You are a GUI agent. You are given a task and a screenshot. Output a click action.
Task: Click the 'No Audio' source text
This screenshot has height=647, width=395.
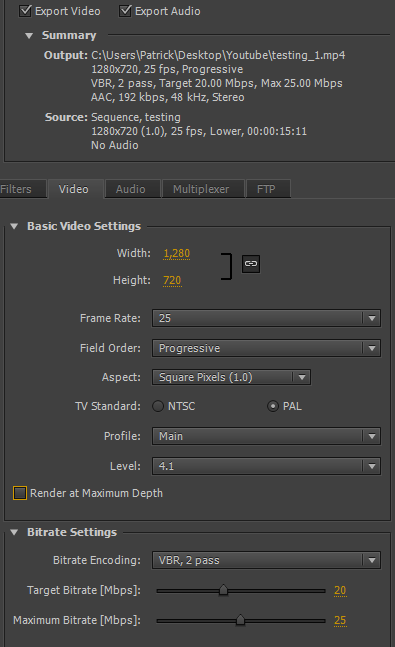[x=115, y=145]
